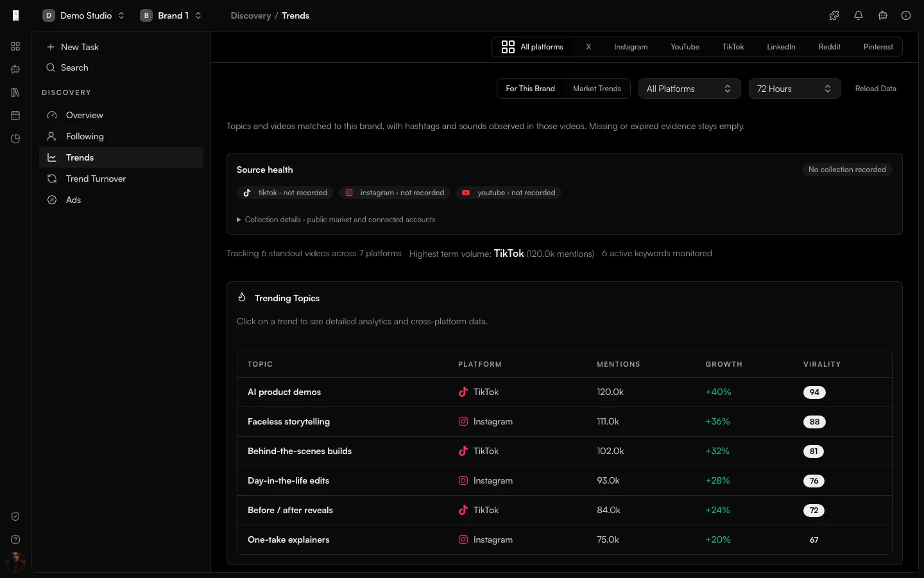
Task: Select the X platform tab
Action: point(588,47)
